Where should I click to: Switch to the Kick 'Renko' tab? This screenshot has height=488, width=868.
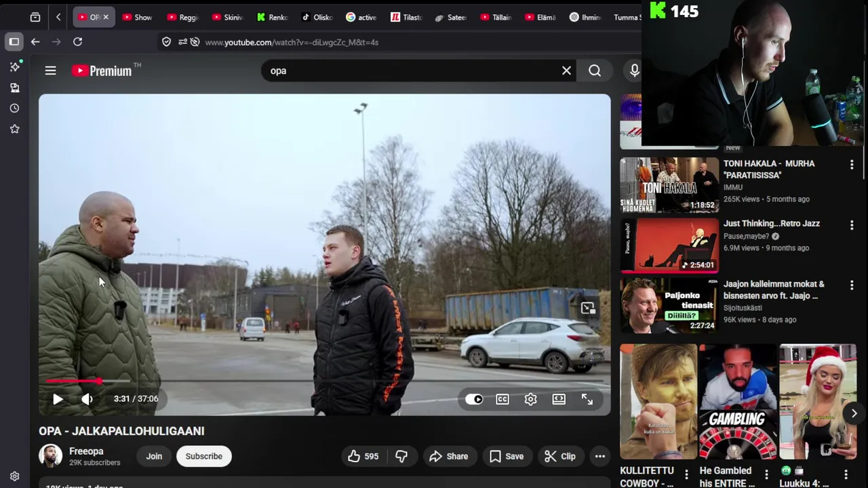tap(272, 17)
